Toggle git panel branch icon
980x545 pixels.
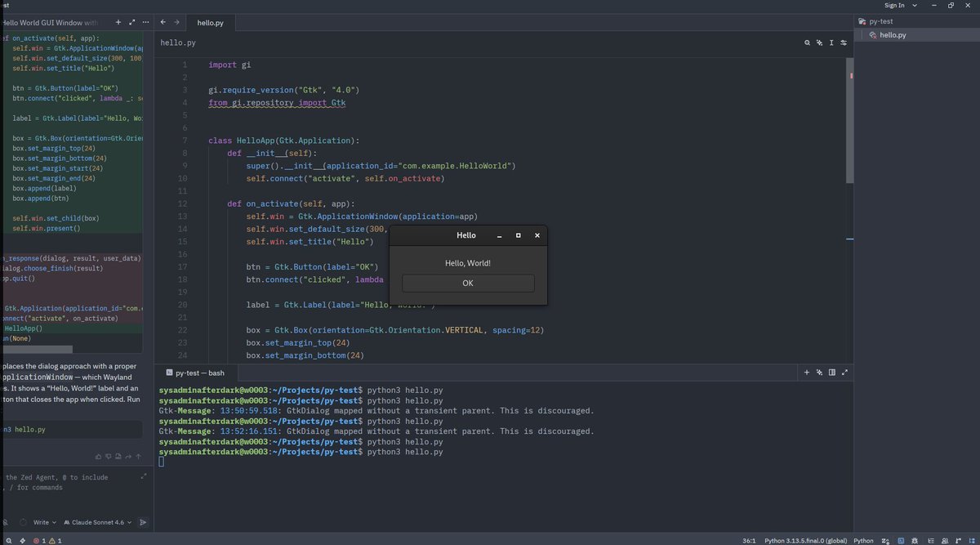point(959,540)
